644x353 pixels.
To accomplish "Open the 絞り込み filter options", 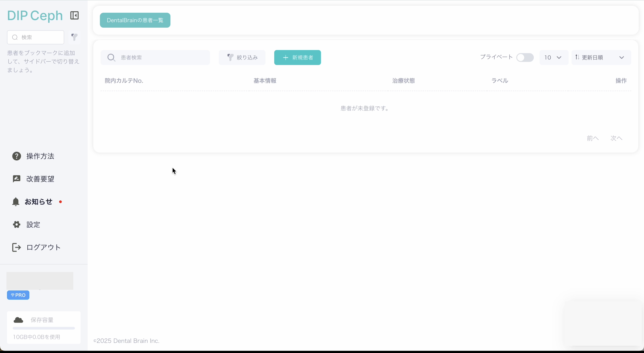I will [x=242, y=57].
